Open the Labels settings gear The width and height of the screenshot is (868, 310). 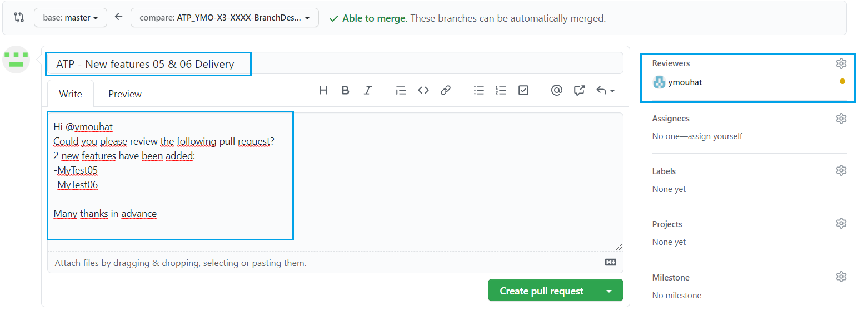pos(841,170)
